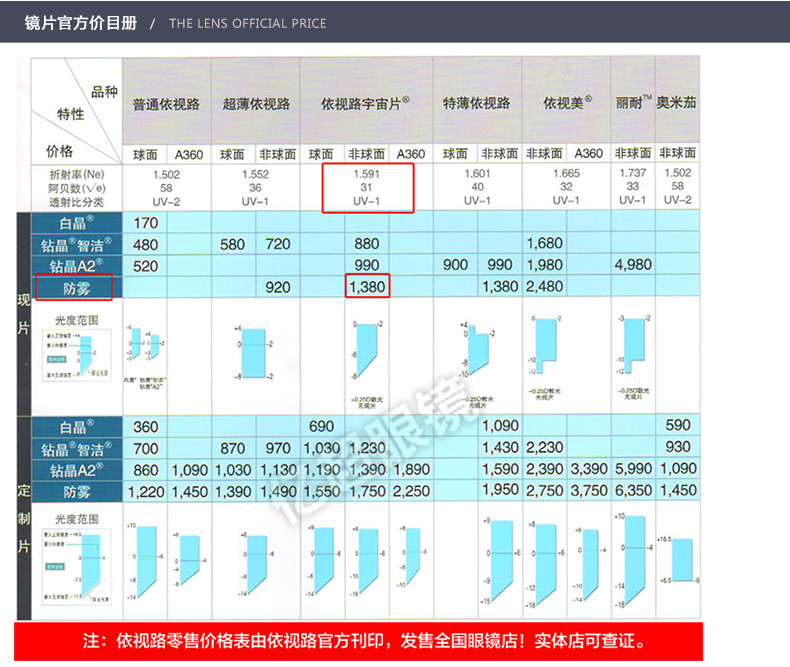The height and width of the screenshot is (667, 790).
Task: Click the 1,230 price cell
Action: pos(367,448)
